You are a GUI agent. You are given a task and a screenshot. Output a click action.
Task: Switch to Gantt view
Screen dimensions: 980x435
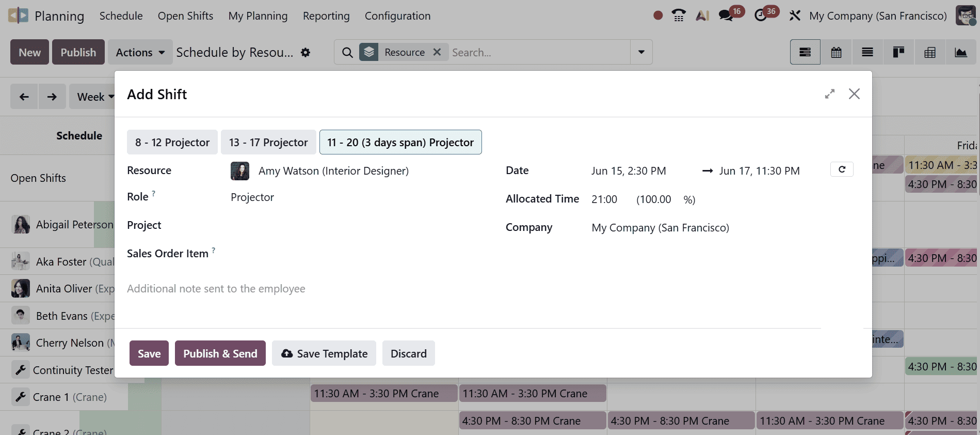tap(805, 52)
